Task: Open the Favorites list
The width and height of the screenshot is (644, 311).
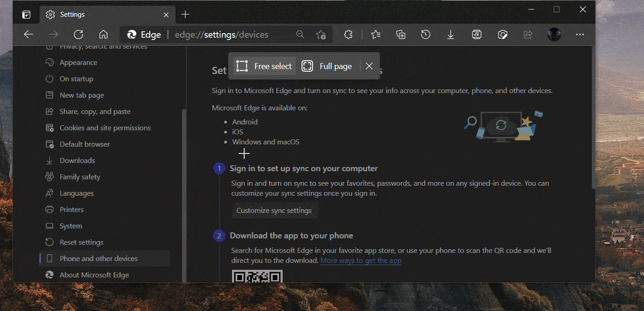Action: (376, 35)
